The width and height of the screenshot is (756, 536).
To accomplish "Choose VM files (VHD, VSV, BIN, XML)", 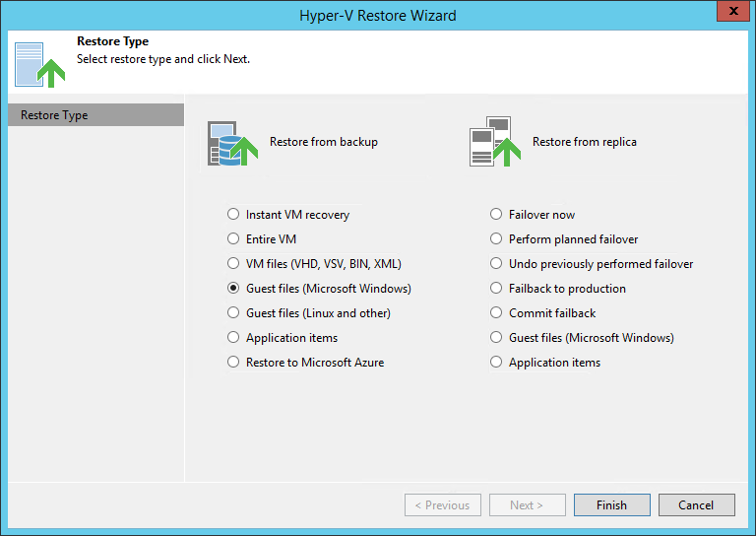I will [x=233, y=264].
